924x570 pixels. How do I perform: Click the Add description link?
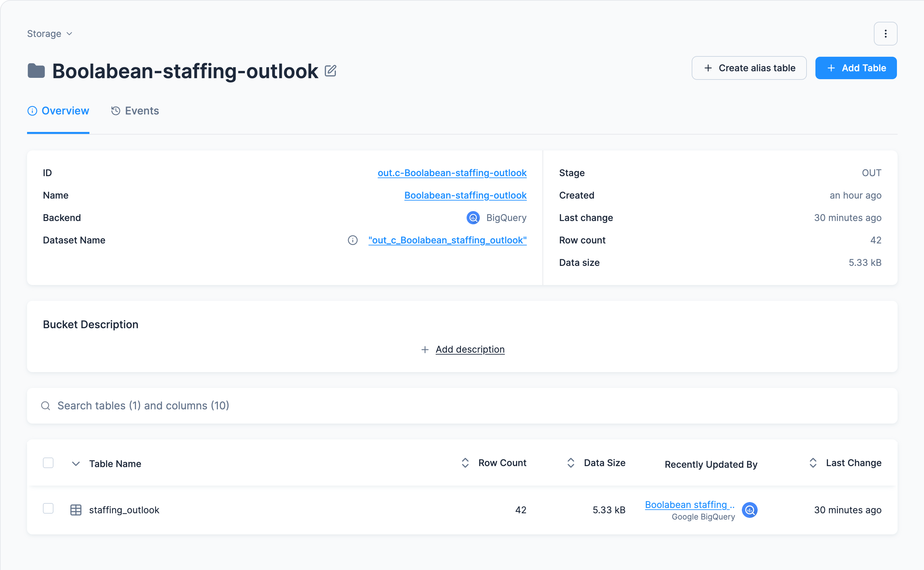click(470, 349)
